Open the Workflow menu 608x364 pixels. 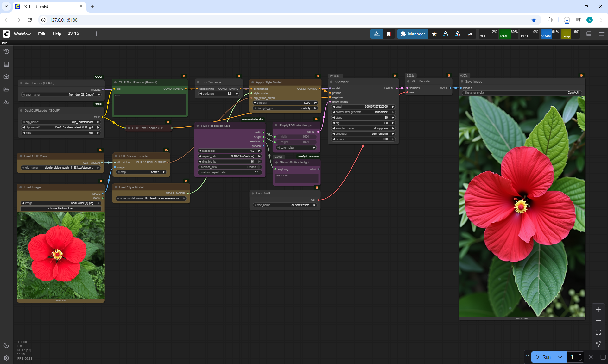(22, 34)
